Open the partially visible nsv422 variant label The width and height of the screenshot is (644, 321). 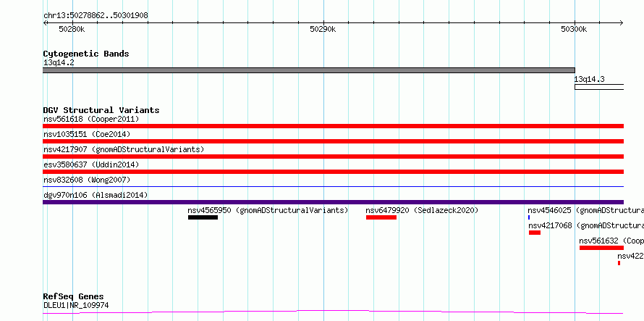[630, 257]
